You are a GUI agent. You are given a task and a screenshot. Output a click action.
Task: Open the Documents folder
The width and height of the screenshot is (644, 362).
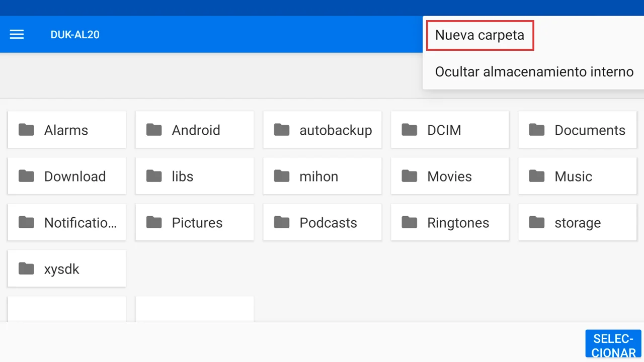577,130
